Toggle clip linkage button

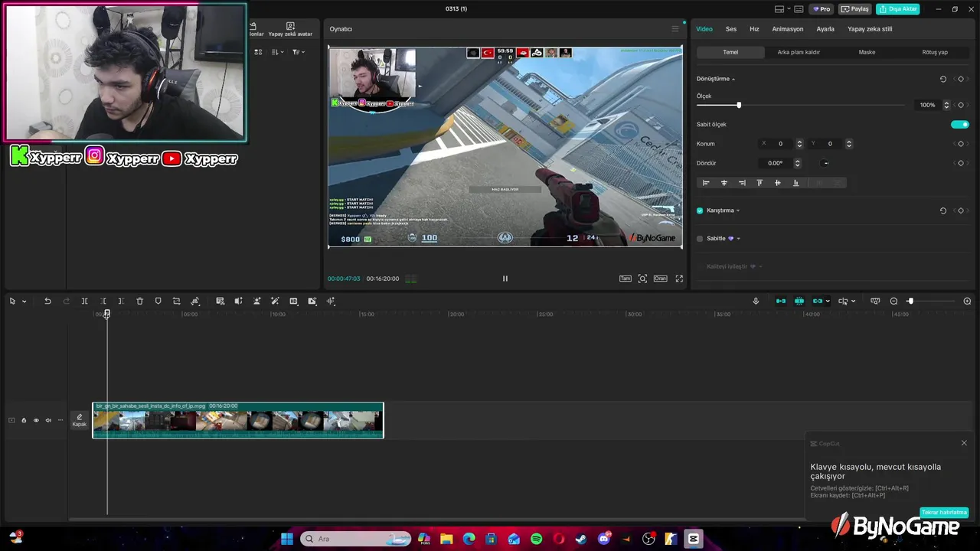(x=818, y=301)
